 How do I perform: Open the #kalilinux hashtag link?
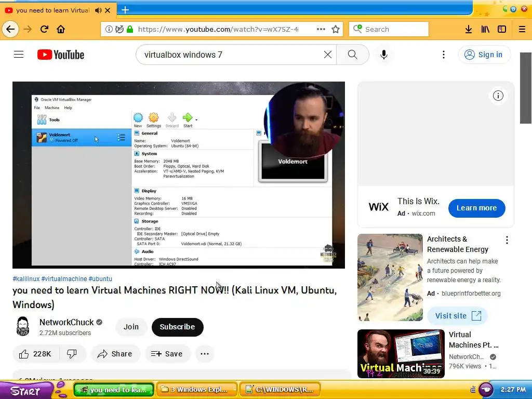[26, 279]
